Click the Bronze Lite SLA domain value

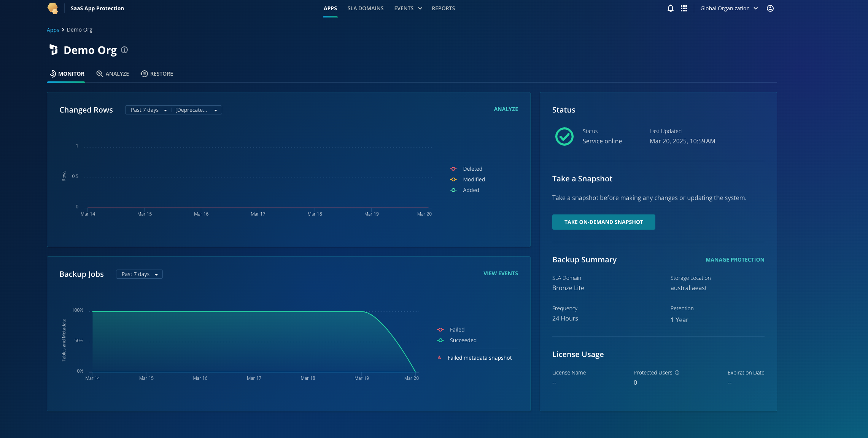coord(568,288)
